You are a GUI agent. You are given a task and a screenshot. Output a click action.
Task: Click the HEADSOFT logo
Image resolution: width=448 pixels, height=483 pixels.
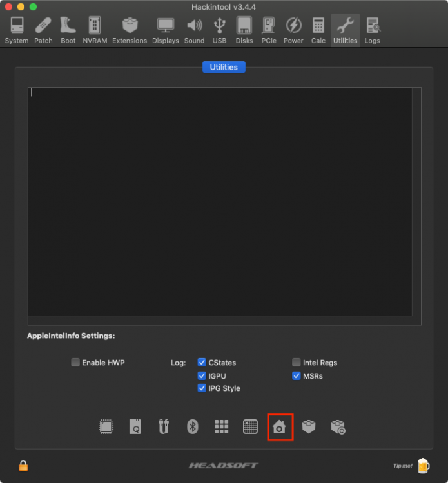click(x=224, y=466)
